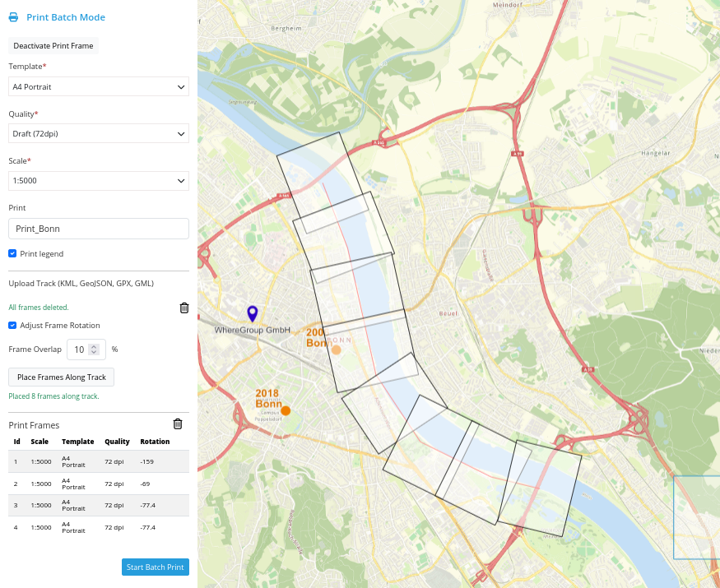
Task: Select print frame row with rotation -69
Action: 99,484
